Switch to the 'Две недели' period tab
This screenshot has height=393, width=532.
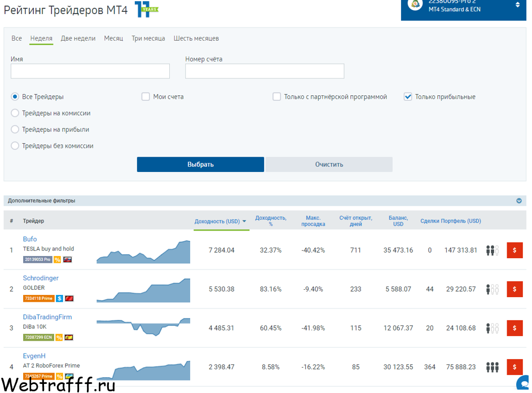point(78,38)
